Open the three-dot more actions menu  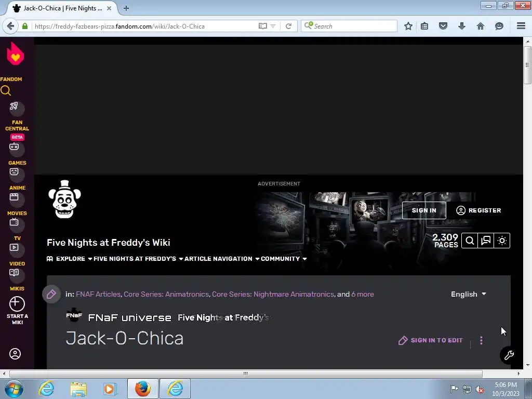pos(481,340)
